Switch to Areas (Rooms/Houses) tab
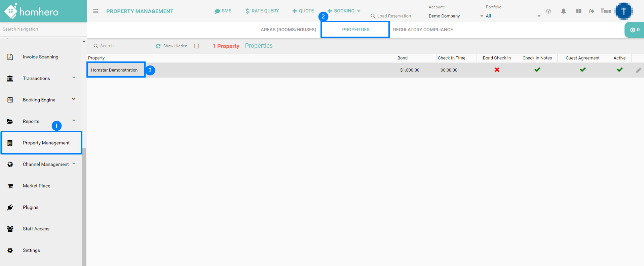Screen dimensions: 644x266 (x=288, y=30)
